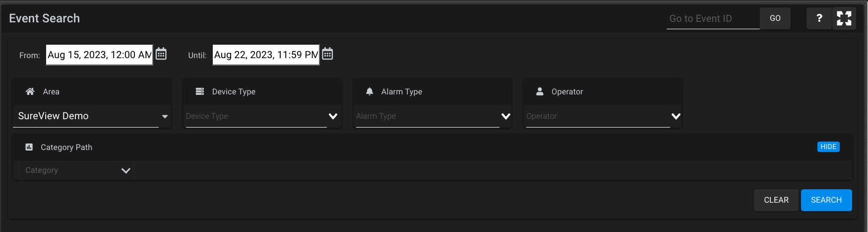Run the event SEARCH
The width and height of the screenshot is (868, 232).
(x=826, y=200)
